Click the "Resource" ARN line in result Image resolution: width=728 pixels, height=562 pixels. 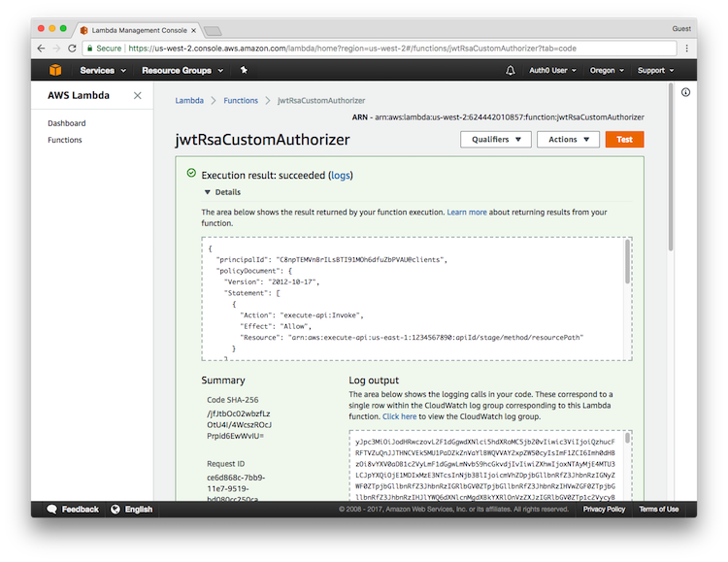coord(412,338)
